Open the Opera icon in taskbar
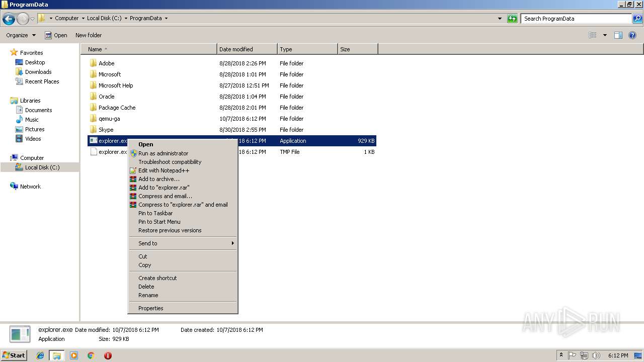 (x=108, y=355)
